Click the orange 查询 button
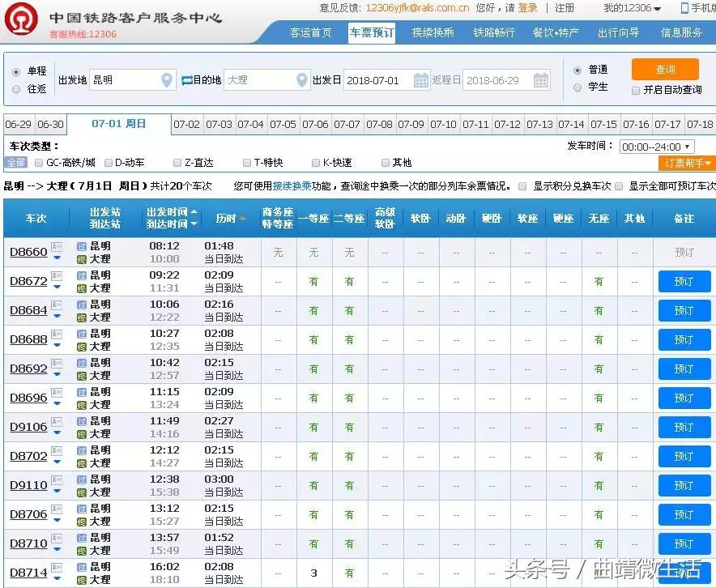Image resolution: width=716 pixels, height=588 pixels. pyautogui.click(x=666, y=70)
